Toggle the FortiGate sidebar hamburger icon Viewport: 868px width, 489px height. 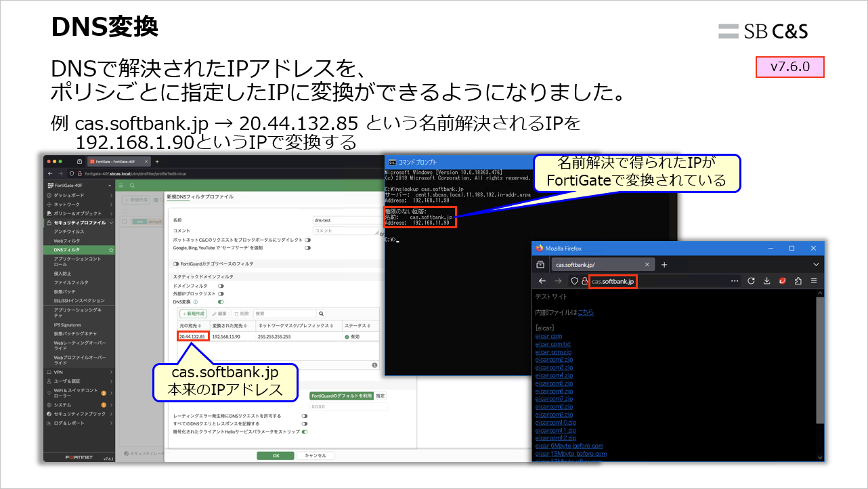(x=121, y=185)
